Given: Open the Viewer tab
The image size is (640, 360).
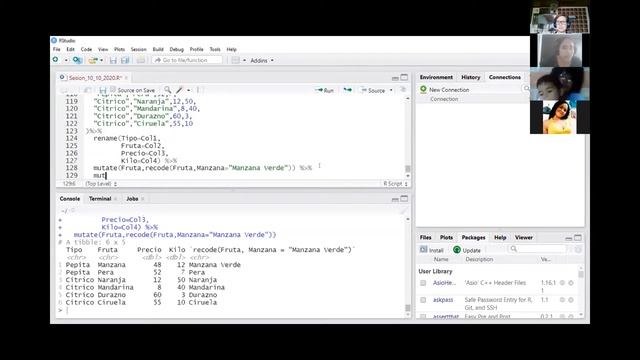Looking at the screenshot, I should tap(524, 238).
